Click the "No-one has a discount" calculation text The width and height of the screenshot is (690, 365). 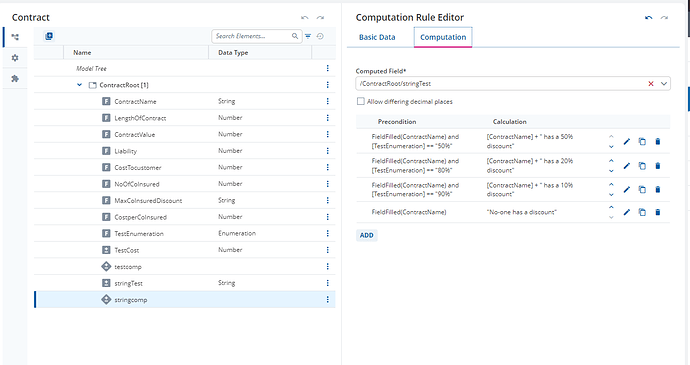521,212
